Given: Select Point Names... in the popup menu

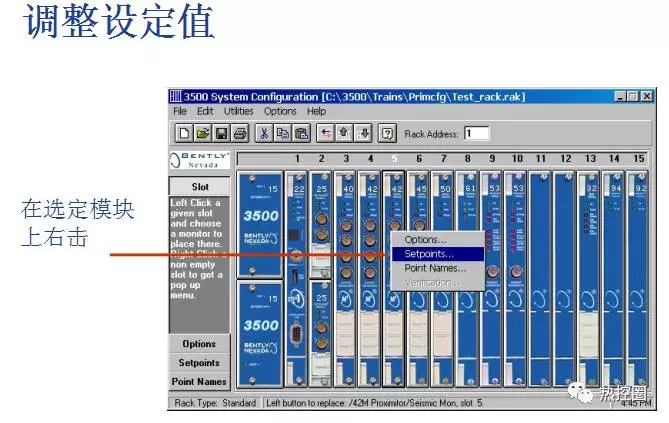Looking at the screenshot, I should (434, 268).
